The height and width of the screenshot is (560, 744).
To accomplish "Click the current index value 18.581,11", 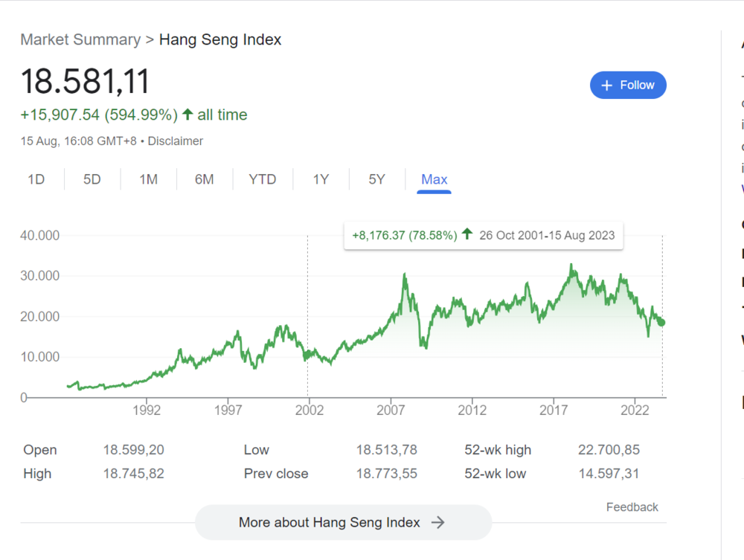I will 86,81.
